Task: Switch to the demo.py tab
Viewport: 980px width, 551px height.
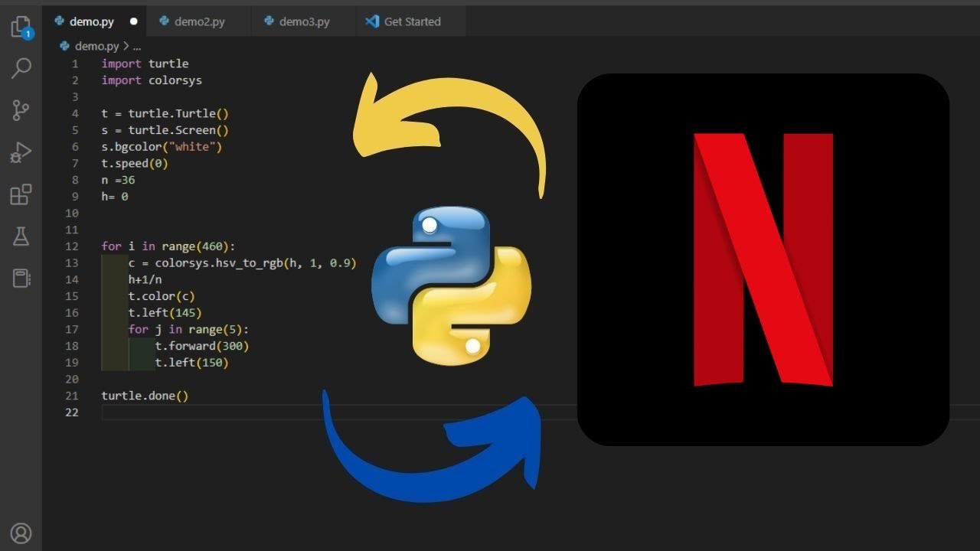Action: [95, 21]
